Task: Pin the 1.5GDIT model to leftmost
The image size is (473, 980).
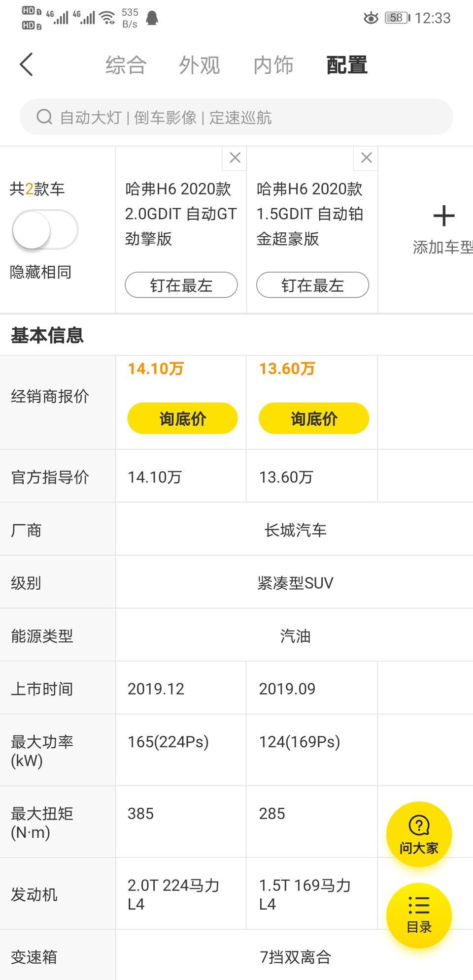Action: (x=312, y=285)
